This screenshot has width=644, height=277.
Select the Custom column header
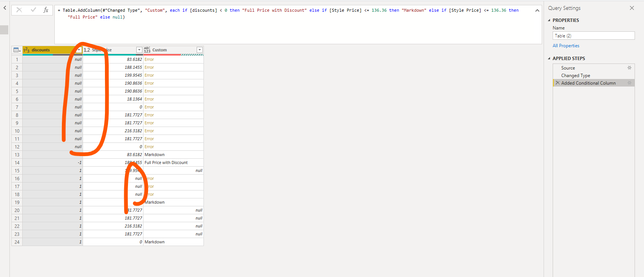[173, 50]
